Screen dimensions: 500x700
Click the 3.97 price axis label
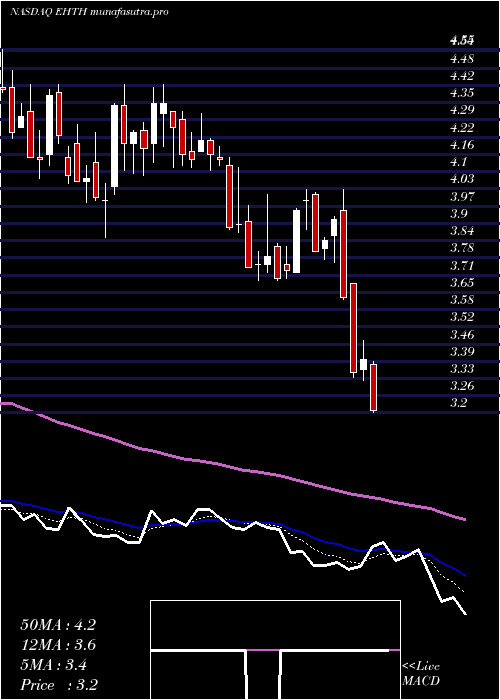[462, 196]
